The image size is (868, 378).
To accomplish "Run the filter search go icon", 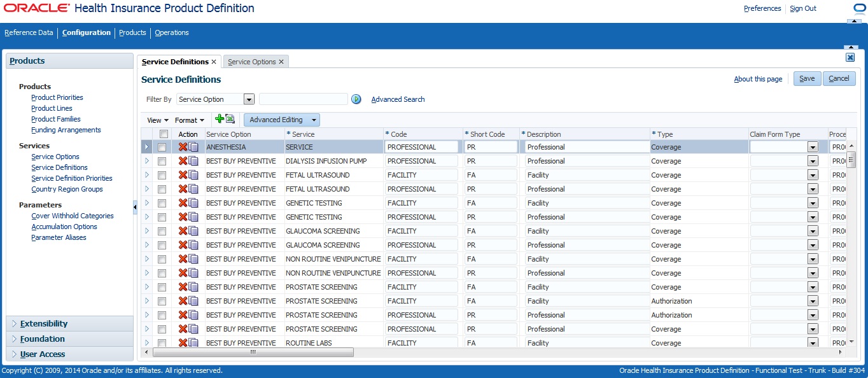I will coord(356,99).
